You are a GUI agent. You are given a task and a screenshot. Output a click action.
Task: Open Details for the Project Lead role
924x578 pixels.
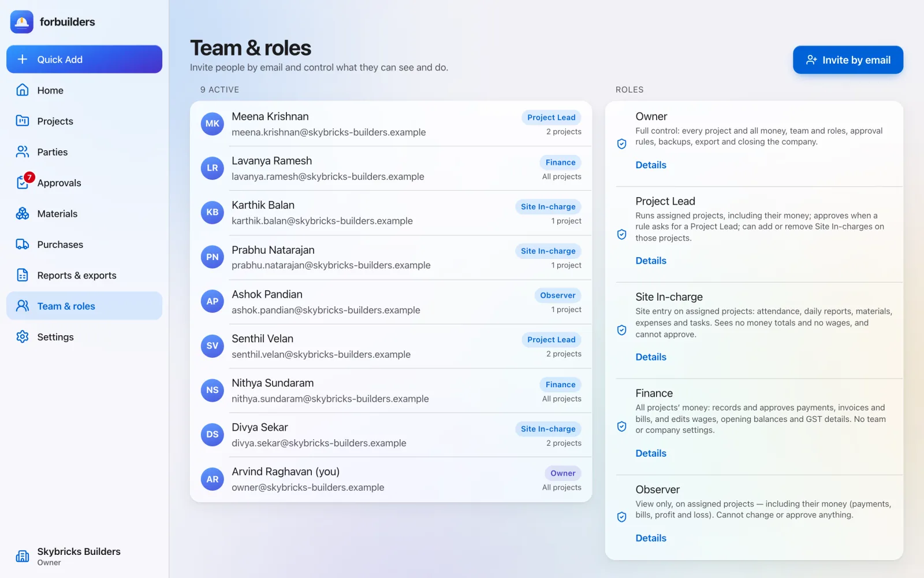651,261
